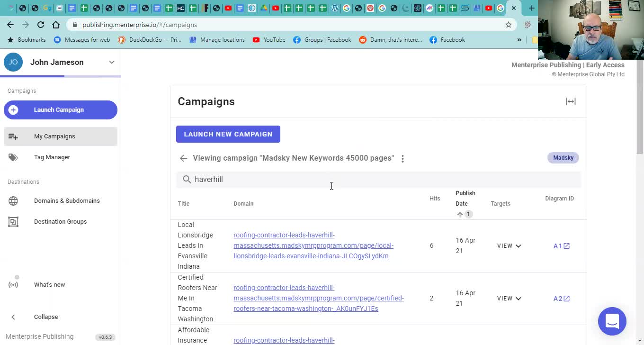Click the Madsky tag chip
This screenshot has width=644, height=345.
coord(563,158)
